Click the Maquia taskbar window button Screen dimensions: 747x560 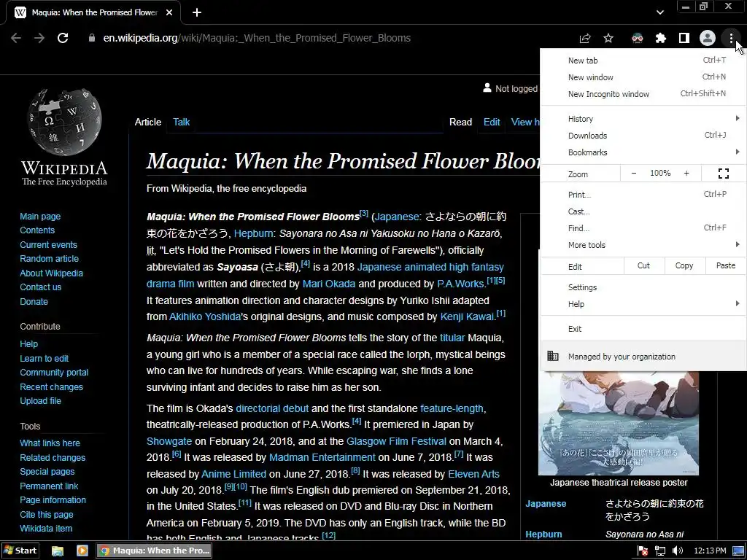pos(155,551)
